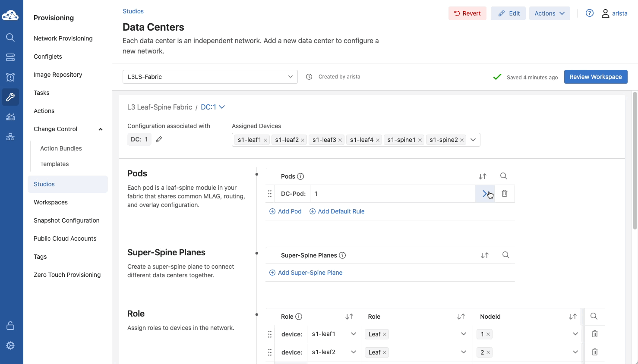This screenshot has width=638, height=364.
Task: Open Zero Touch Provisioning menu item
Action: click(67, 275)
